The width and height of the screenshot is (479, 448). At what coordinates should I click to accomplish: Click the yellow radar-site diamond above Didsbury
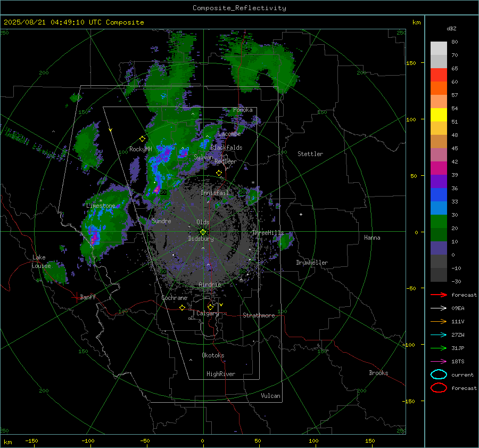pos(203,232)
